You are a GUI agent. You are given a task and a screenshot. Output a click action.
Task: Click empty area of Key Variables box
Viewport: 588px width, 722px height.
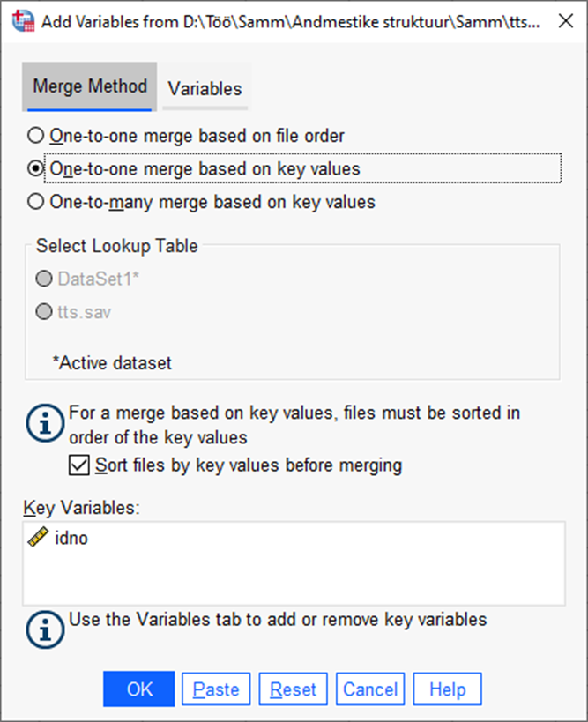pyautogui.click(x=294, y=579)
